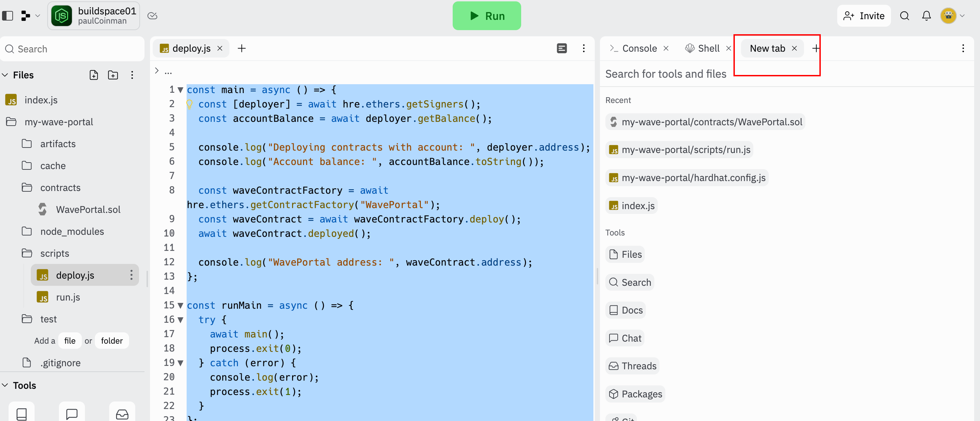Switch to the Shell tab
Image resolution: width=980 pixels, height=421 pixels.
point(703,48)
